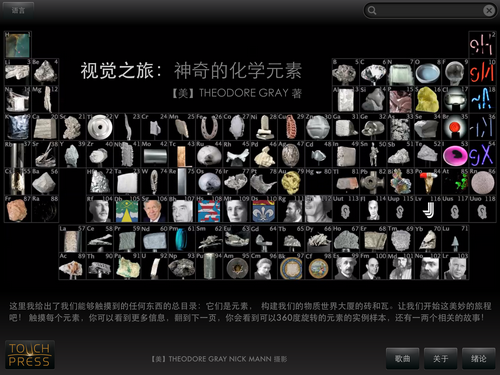
Task: Open the Tin soldier tile (Sn)
Action: point(373,154)
